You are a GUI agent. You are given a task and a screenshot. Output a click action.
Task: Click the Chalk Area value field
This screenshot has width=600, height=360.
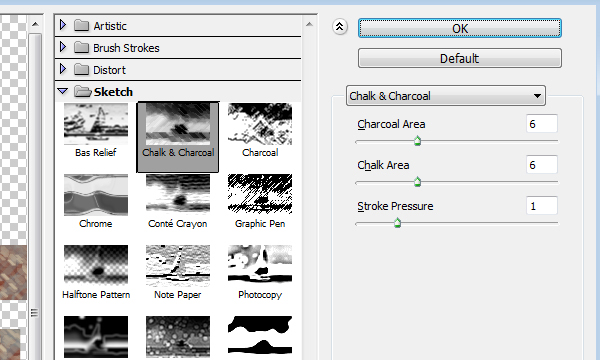coord(541,165)
